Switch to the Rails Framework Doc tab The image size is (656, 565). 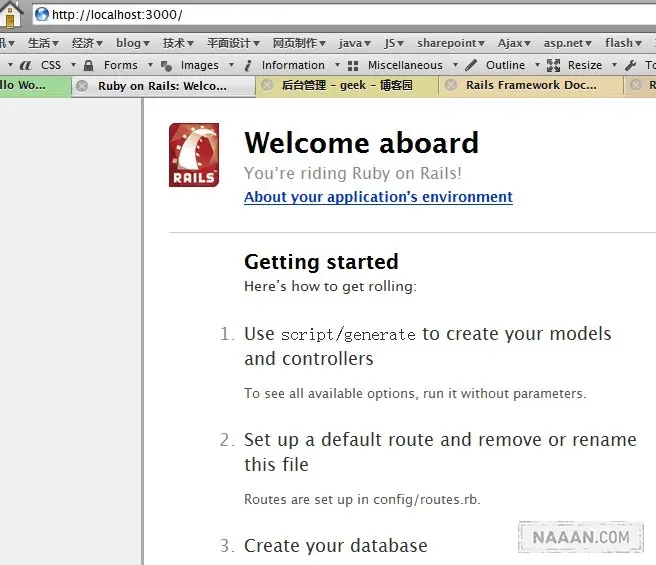point(530,86)
